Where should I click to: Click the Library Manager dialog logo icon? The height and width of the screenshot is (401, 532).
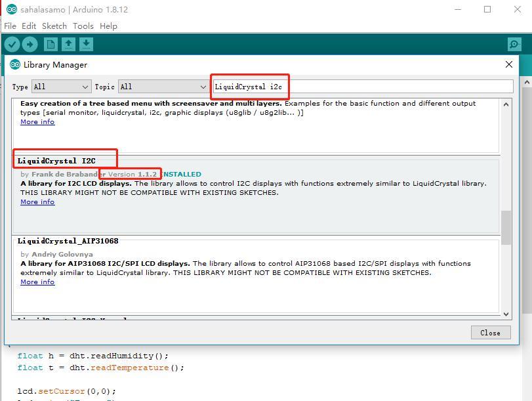(15, 64)
